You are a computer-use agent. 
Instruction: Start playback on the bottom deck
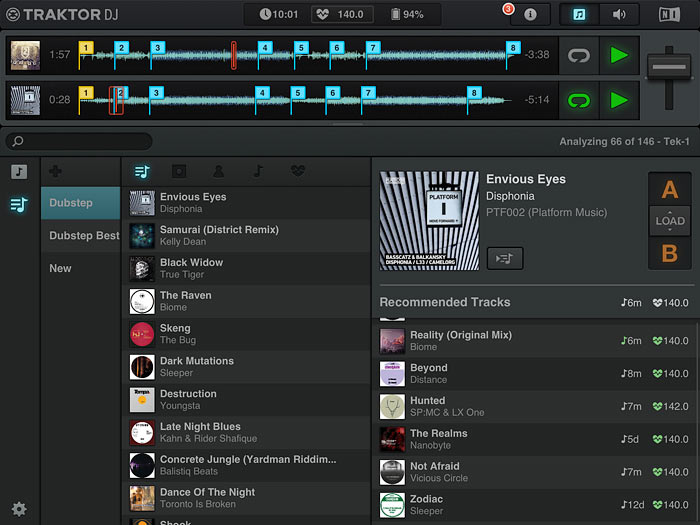point(619,100)
